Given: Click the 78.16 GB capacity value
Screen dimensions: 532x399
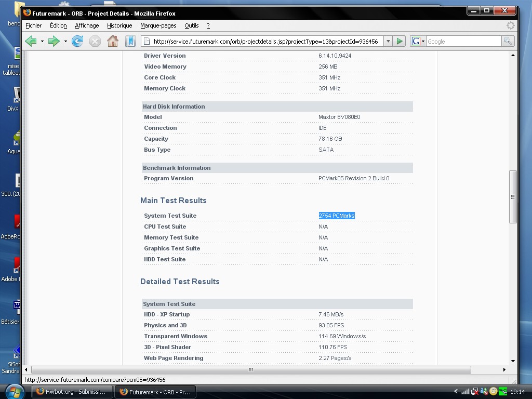Looking at the screenshot, I should 330,139.
